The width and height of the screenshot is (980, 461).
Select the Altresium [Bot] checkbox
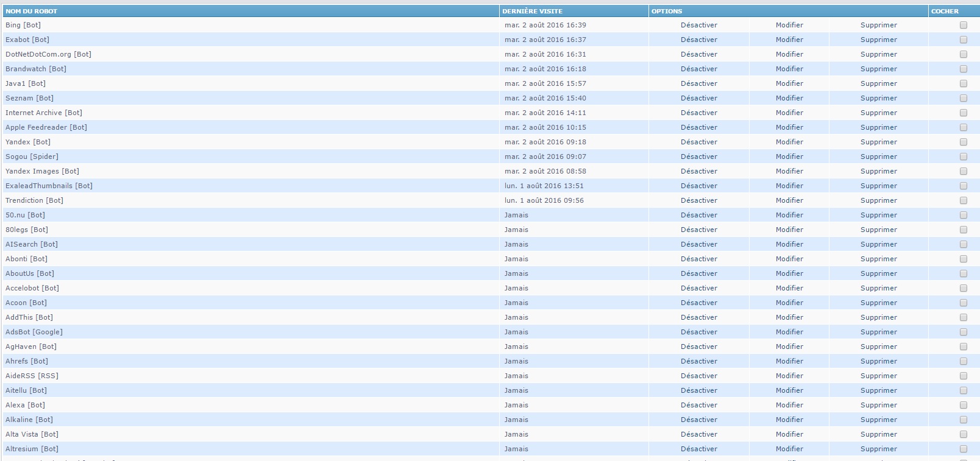click(x=964, y=449)
